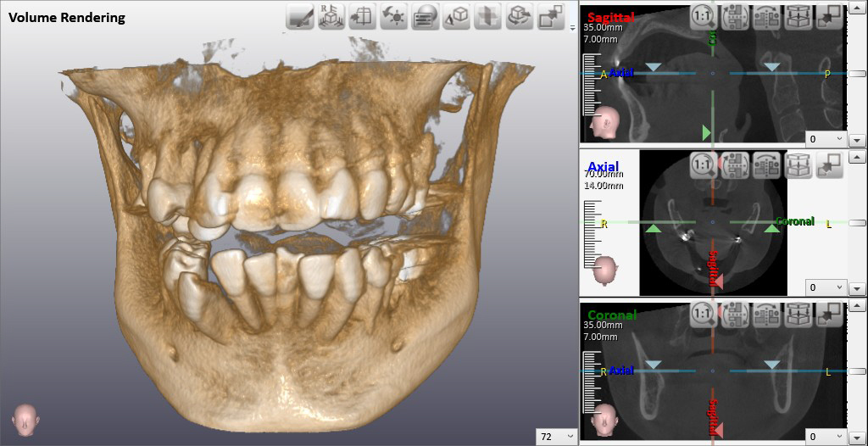
Task: Click the Sagittal slice slider handle
Action: [857, 73]
